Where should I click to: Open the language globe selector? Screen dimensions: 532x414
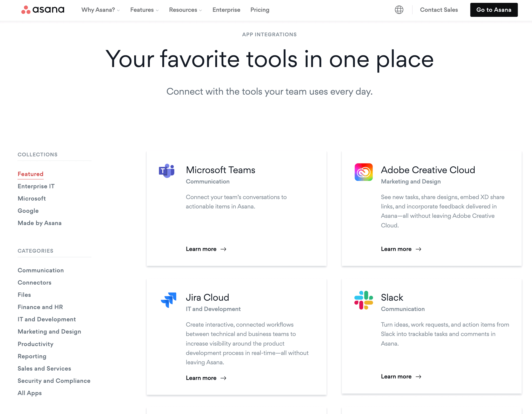coord(399,10)
